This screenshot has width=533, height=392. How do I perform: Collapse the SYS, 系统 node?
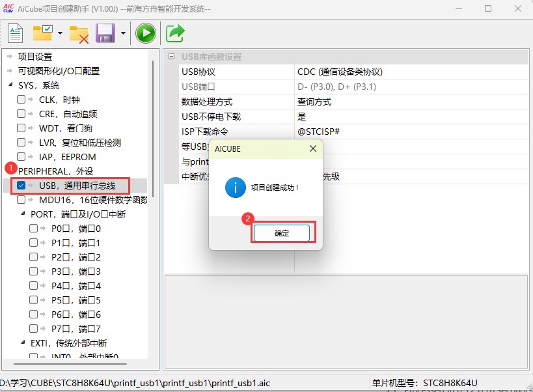10,84
